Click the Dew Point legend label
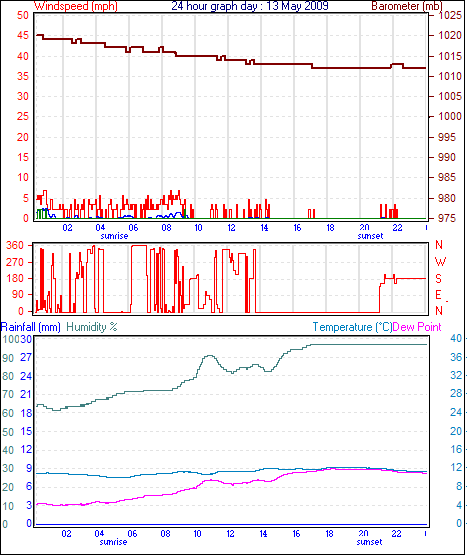 pos(417,327)
